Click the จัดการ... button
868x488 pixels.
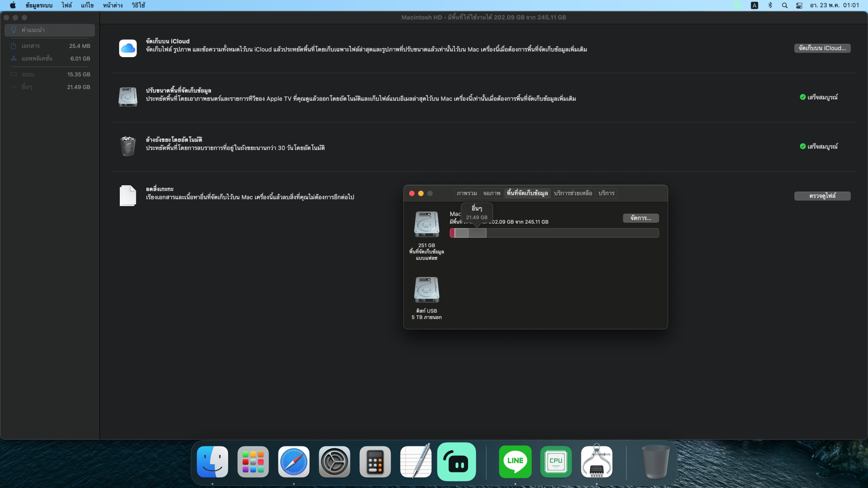[x=640, y=218]
